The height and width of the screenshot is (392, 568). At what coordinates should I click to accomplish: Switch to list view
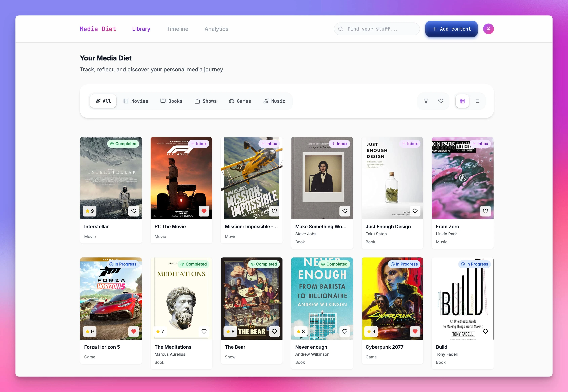pyautogui.click(x=477, y=101)
